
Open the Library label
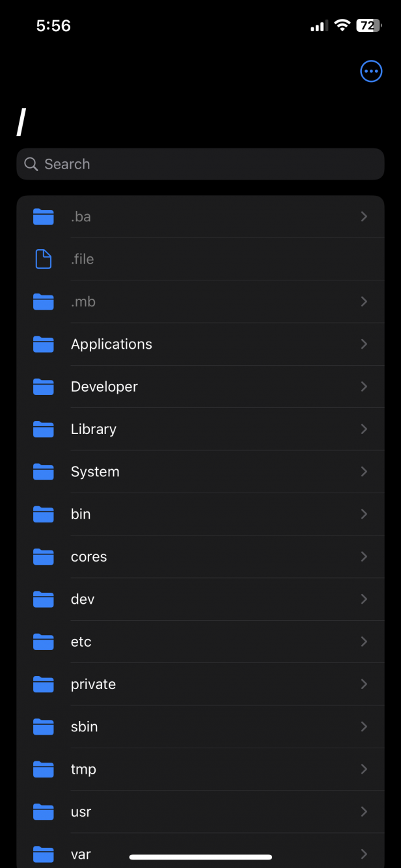pyautogui.click(x=94, y=429)
